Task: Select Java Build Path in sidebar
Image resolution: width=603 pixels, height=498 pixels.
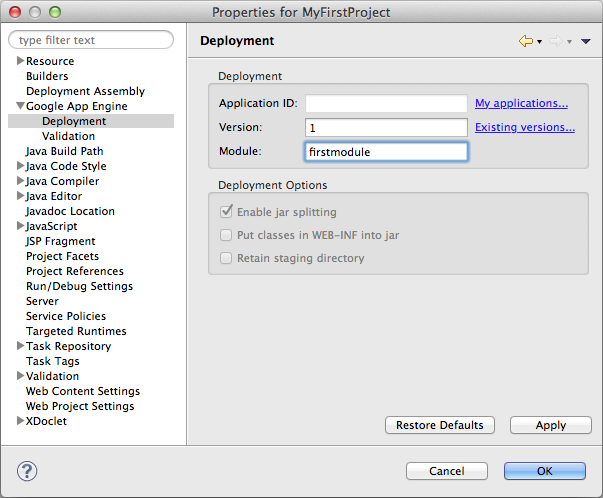Action: coord(64,151)
